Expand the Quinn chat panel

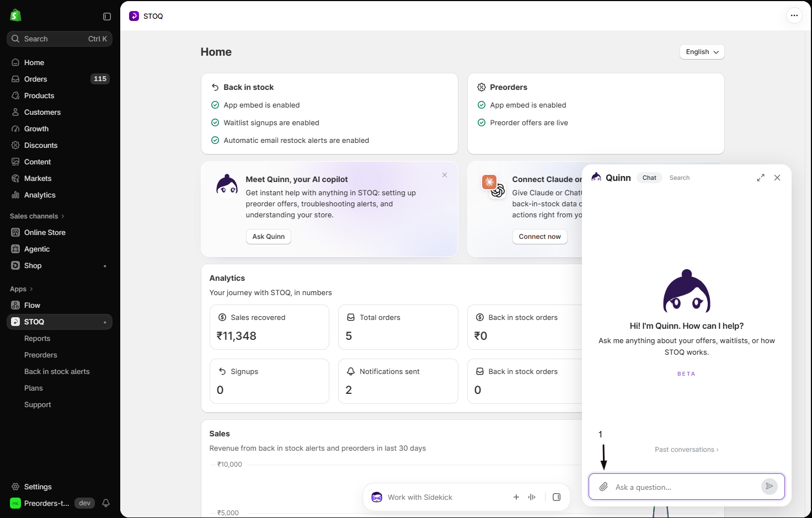click(x=761, y=178)
